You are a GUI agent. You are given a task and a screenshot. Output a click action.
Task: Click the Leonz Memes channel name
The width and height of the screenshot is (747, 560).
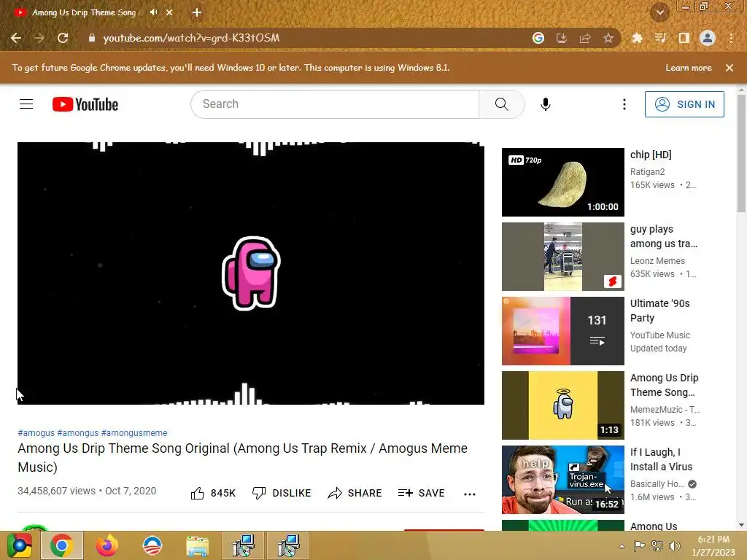[657, 261]
